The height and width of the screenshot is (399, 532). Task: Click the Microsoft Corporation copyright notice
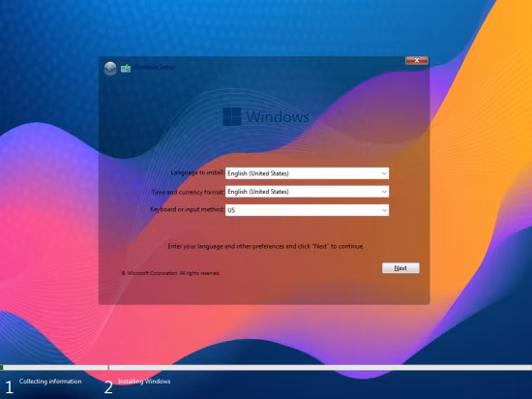click(x=170, y=273)
